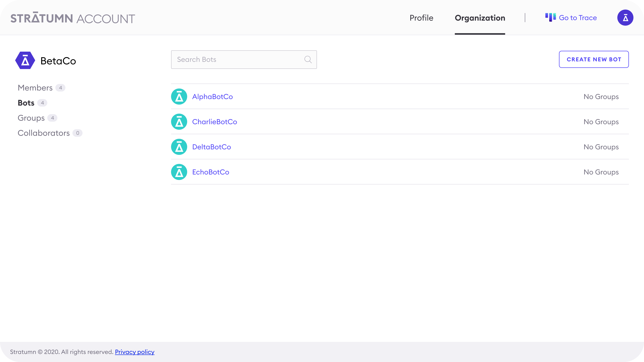This screenshot has height=362, width=644.
Task: Open the Groups section
Action: 31,118
